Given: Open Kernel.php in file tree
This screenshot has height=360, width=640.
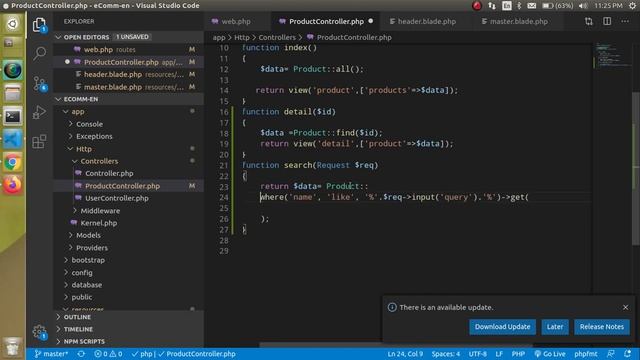Looking at the screenshot, I should click(129, 223).
